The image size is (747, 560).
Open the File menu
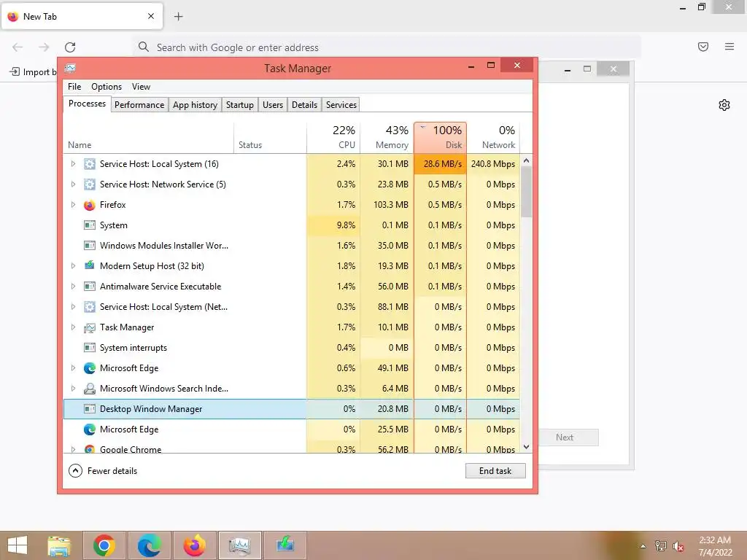74,87
